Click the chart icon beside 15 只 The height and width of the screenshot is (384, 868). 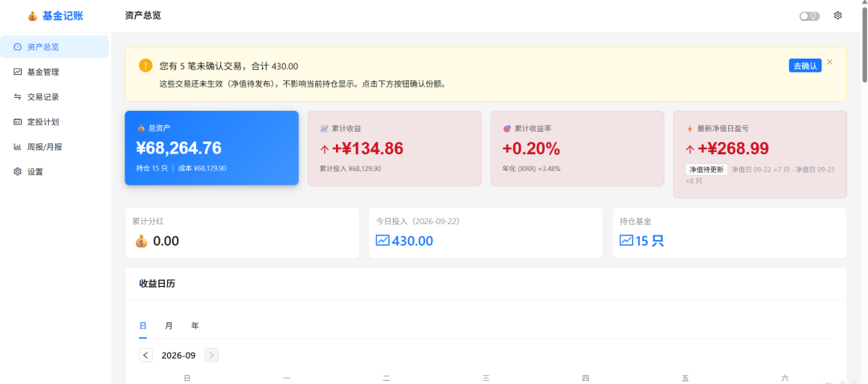coord(626,241)
